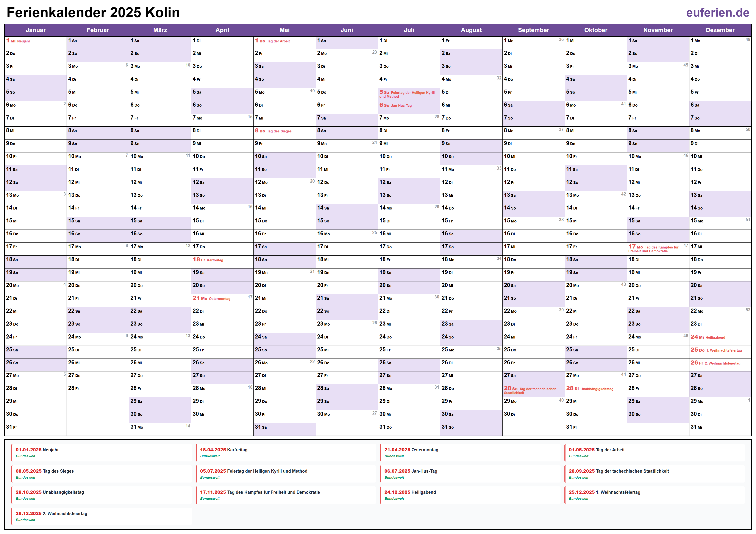756x534 pixels.
Task: Open the 18.04.2025 Karfreitag legend entry
Action: pos(286,452)
